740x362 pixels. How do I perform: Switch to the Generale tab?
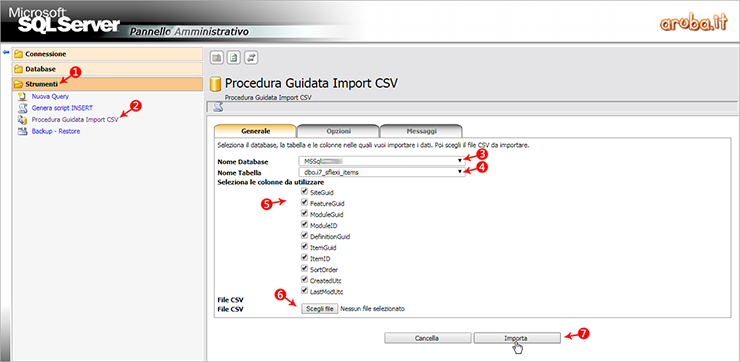[x=255, y=131]
